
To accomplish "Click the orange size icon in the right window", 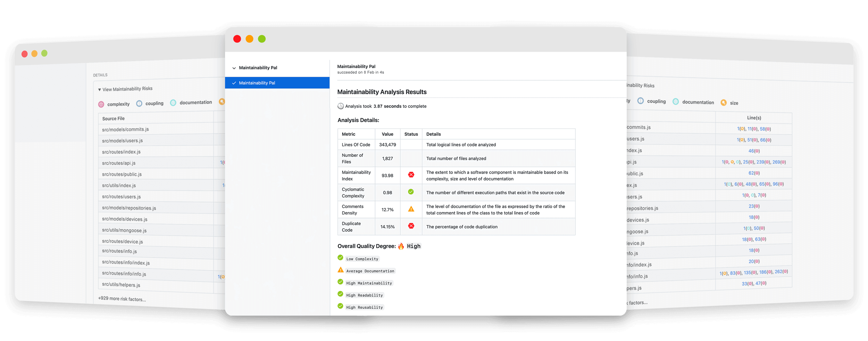I will click(x=724, y=103).
